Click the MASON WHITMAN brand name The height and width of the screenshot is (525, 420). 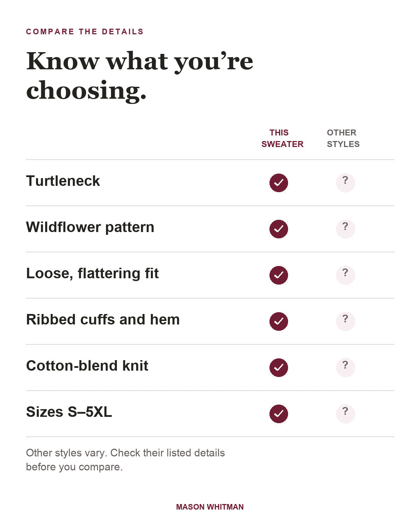210,507
